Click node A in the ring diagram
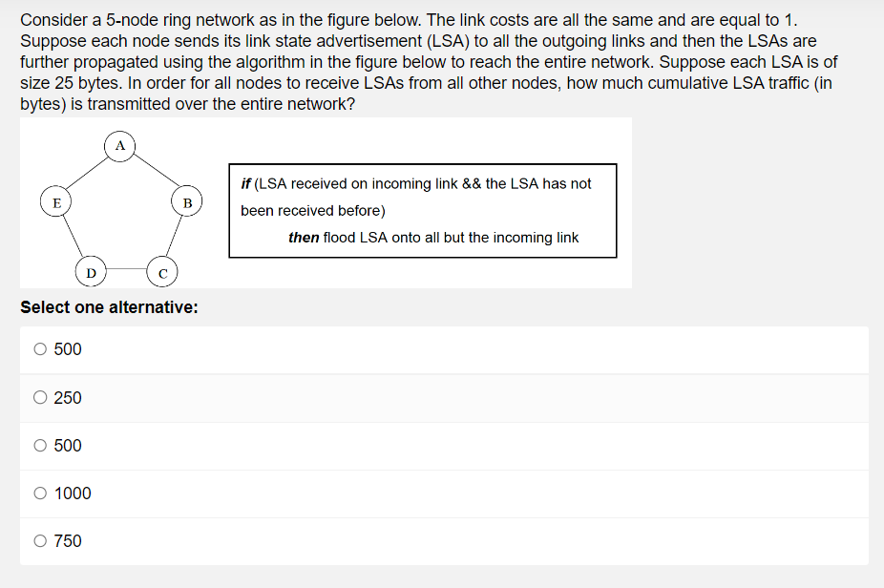Image resolution: width=884 pixels, height=588 pixels. [x=119, y=145]
